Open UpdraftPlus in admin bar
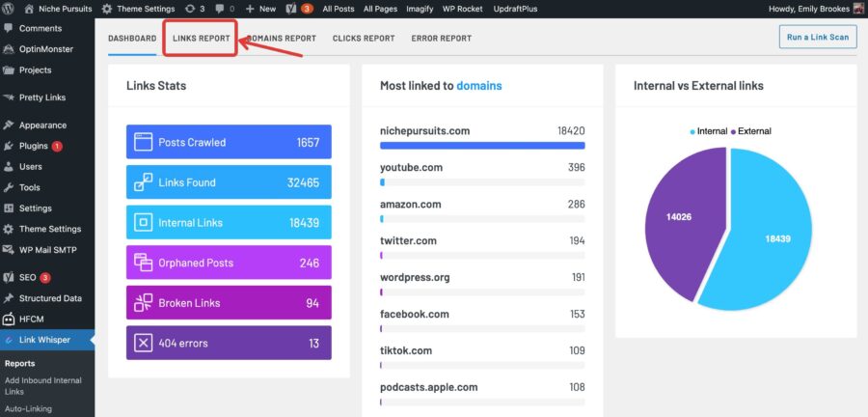868x417 pixels. (514, 9)
